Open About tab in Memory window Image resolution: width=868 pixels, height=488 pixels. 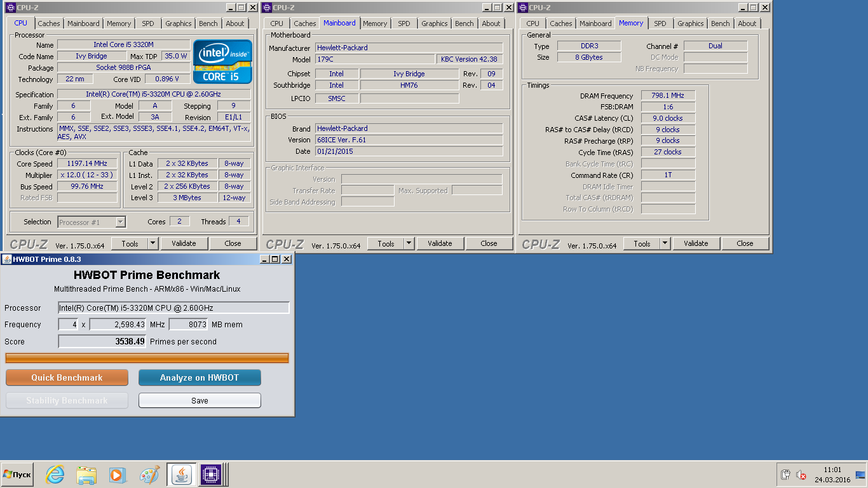click(747, 24)
